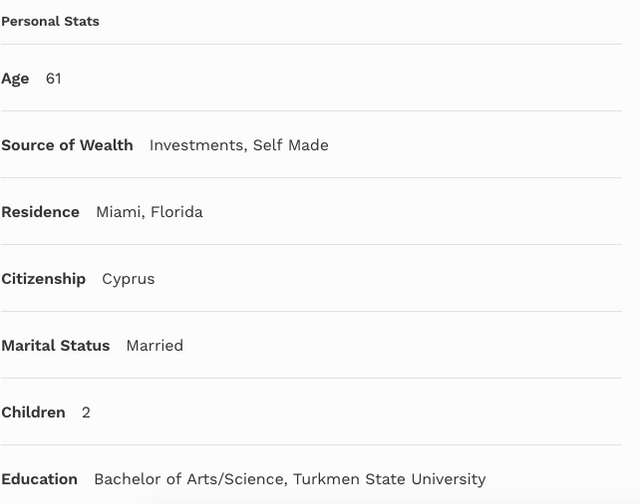Click the Source of Wealth label
The height and width of the screenshot is (504, 640).
(x=67, y=145)
